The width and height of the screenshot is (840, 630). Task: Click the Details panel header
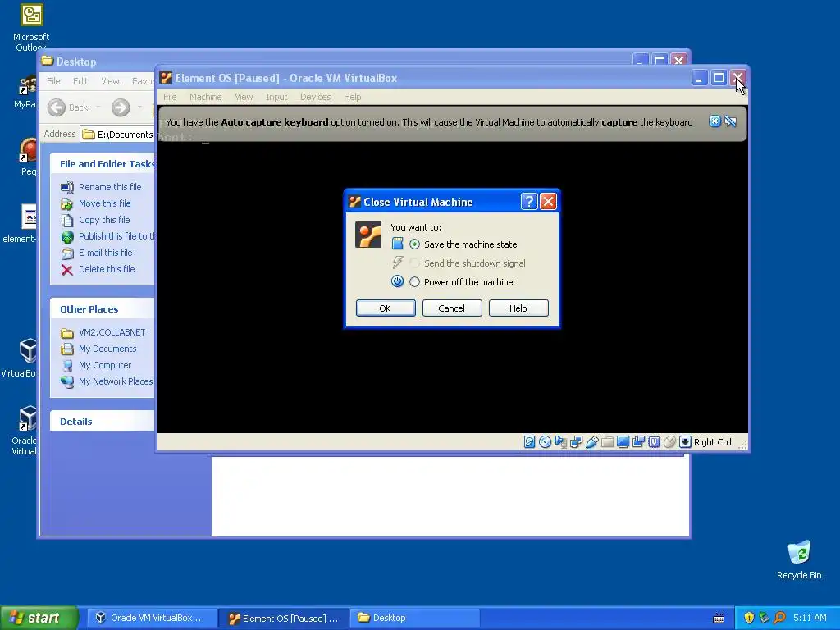[103, 421]
